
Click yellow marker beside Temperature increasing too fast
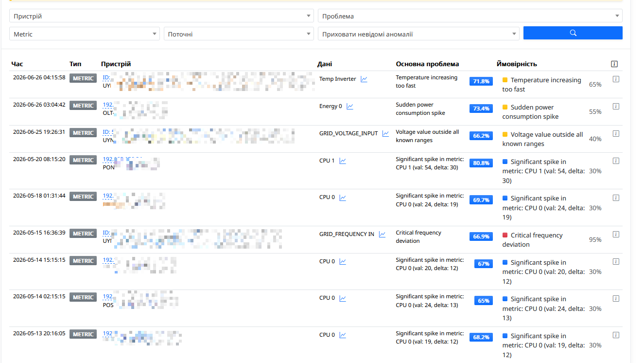[505, 80]
